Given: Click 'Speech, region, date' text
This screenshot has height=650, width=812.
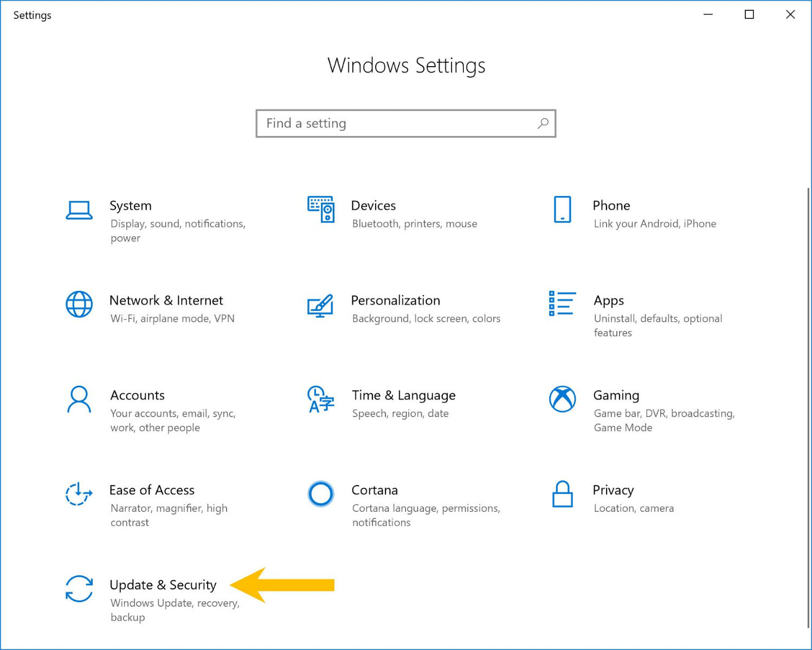Looking at the screenshot, I should pyautogui.click(x=401, y=414).
